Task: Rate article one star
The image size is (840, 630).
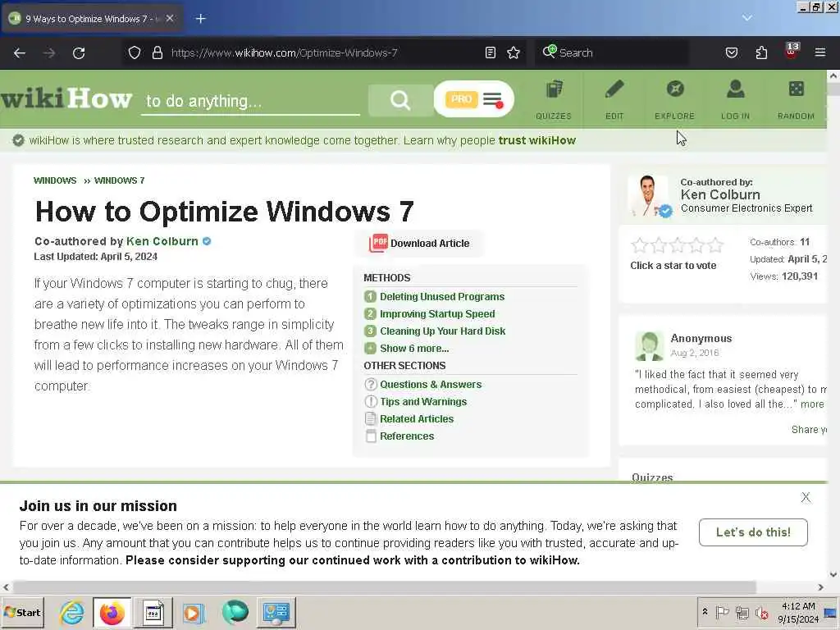Action: pyautogui.click(x=640, y=245)
